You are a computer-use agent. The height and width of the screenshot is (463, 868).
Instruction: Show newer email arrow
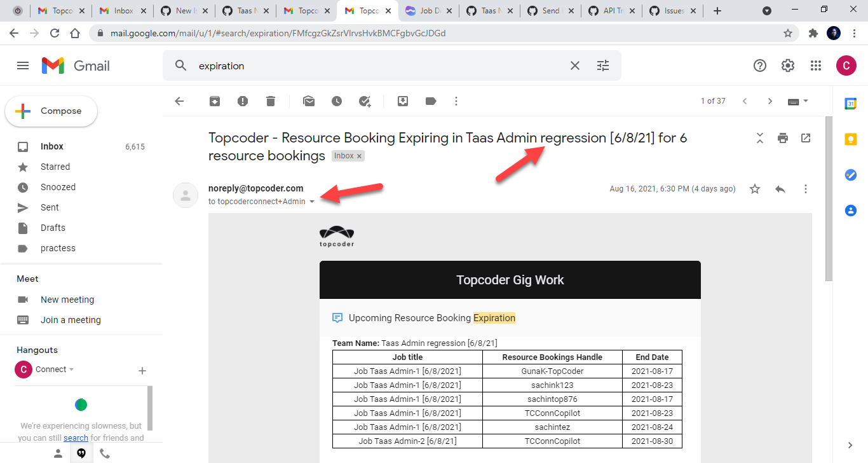pyautogui.click(x=745, y=101)
